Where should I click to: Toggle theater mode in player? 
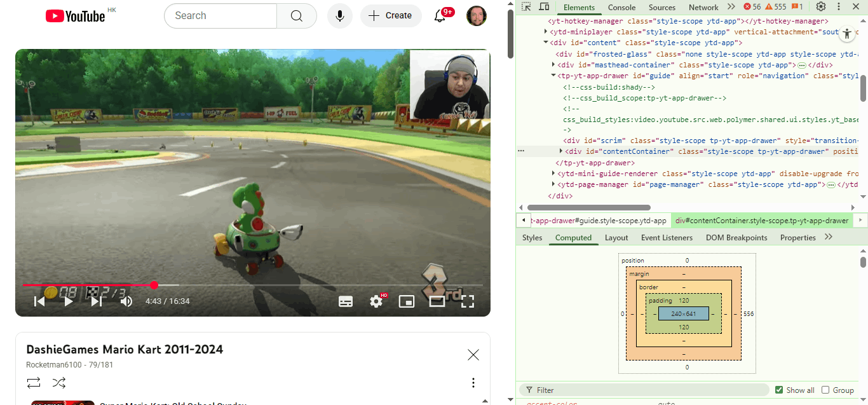coord(437,301)
